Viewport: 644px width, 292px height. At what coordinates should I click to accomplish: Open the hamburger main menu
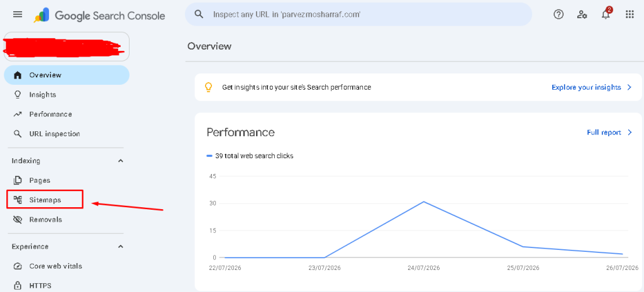18,15
